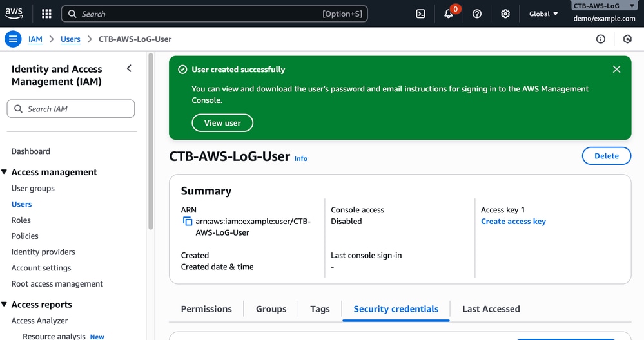Open the Last Accessed tab
The image size is (644, 340).
point(491,309)
